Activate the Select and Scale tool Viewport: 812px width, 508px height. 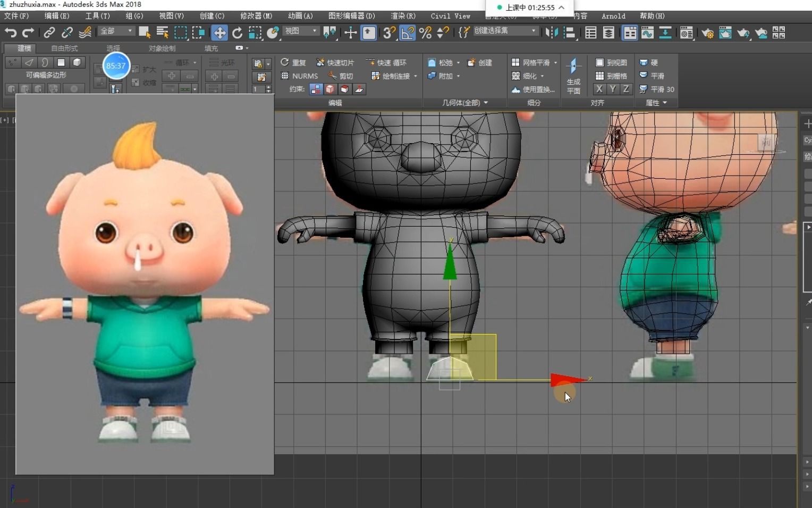(x=255, y=33)
